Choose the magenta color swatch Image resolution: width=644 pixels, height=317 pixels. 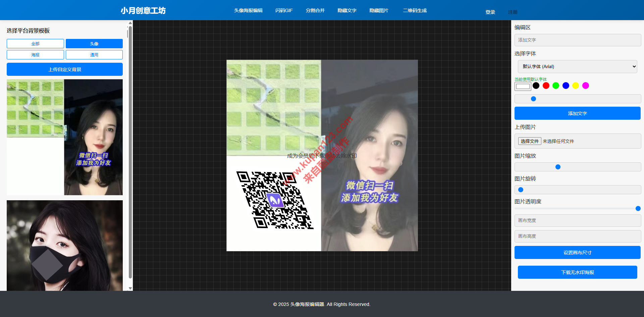tap(586, 86)
